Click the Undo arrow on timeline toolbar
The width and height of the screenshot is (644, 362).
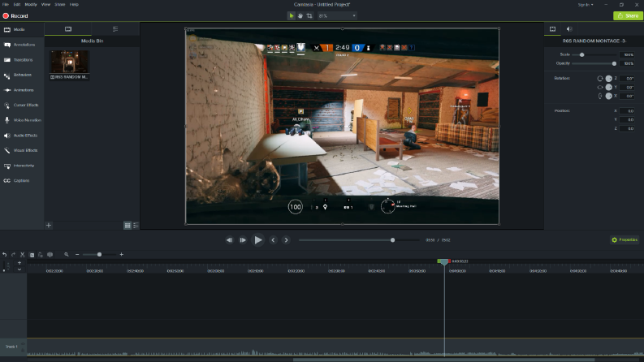(x=5, y=255)
